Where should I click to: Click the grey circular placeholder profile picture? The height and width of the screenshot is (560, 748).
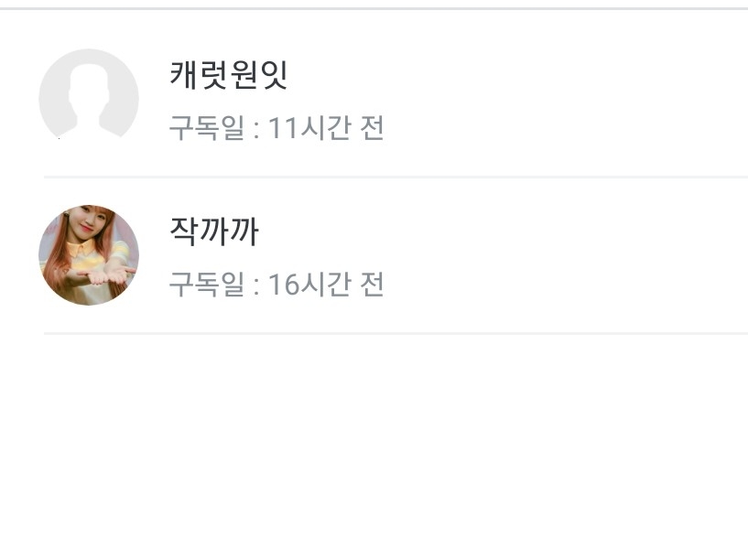(x=89, y=97)
